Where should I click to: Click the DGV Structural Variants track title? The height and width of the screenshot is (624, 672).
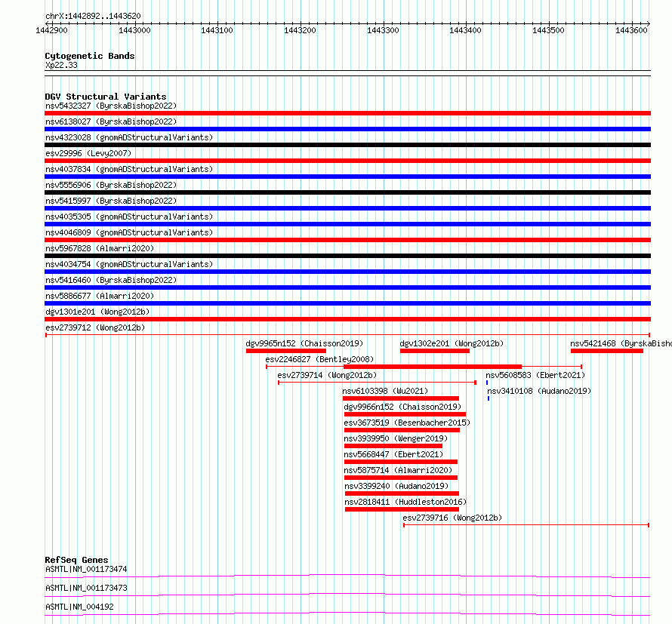click(x=106, y=97)
